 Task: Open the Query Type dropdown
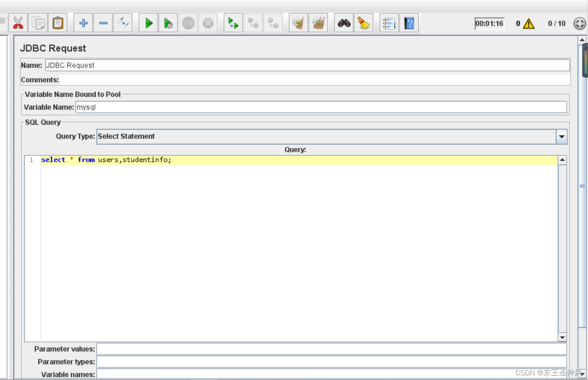click(x=562, y=137)
